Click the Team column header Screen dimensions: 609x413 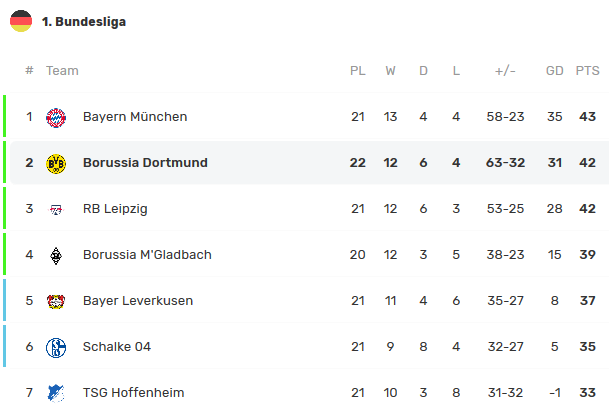[x=62, y=71]
